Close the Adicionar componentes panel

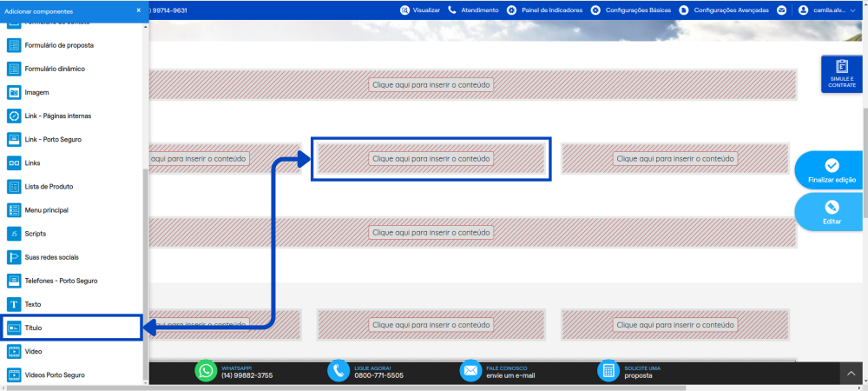point(138,10)
